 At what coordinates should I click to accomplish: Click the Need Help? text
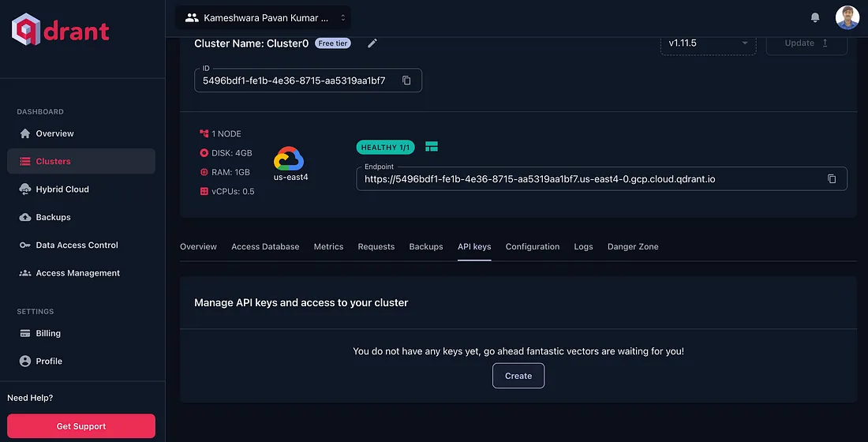pyautogui.click(x=30, y=398)
